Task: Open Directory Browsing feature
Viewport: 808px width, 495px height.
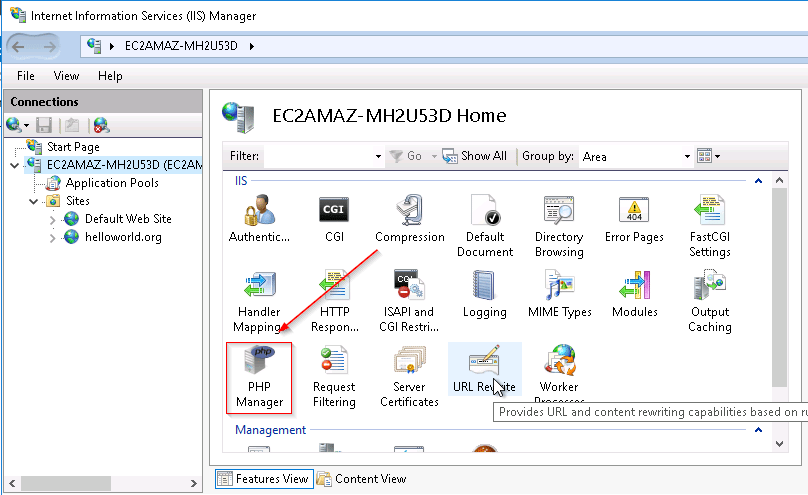Action: click(x=559, y=226)
